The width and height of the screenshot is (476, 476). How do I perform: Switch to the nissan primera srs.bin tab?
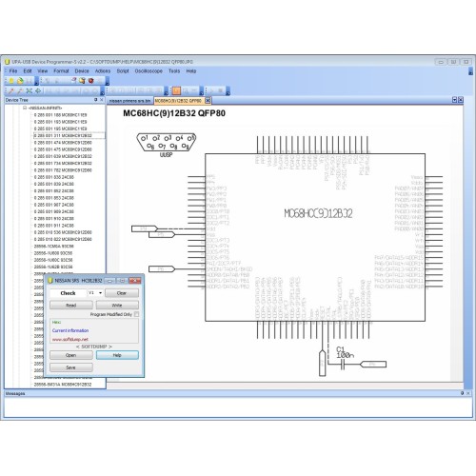click(x=129, y=101)
